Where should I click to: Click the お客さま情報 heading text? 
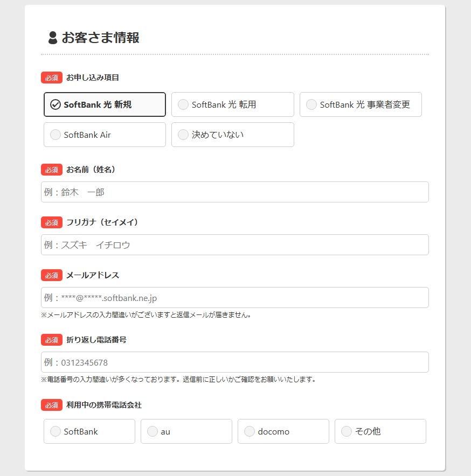click(x=101, y=38)
